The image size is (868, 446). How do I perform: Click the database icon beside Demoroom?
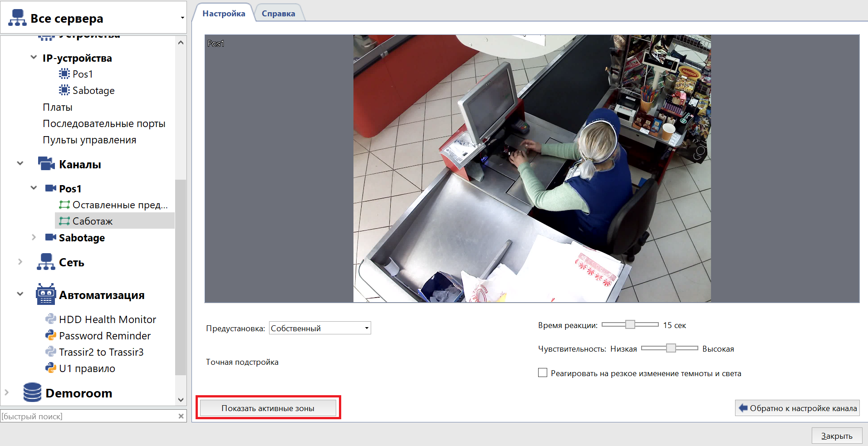[32, 392]
